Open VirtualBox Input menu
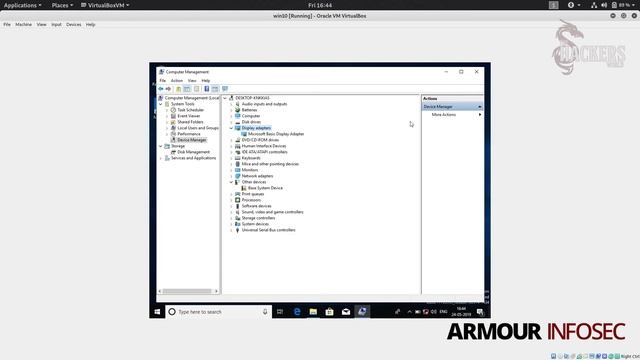Image resolution: width=640 pixels, height=360 pixels. [x=56, y=24]
